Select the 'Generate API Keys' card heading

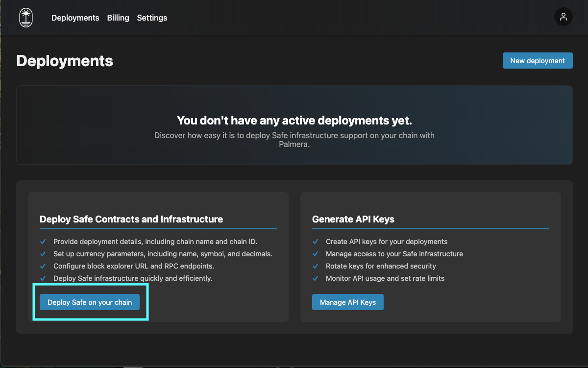pos(353,219)
